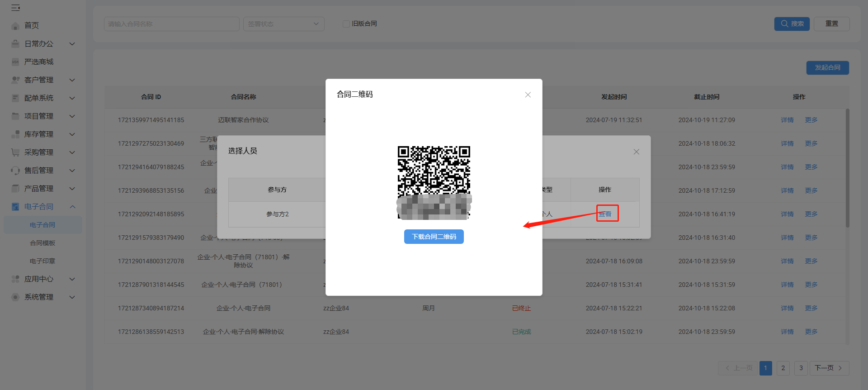Click contract name 迈联智家合作协议
Image resolution: width=868 pixels, height=390 pixels.
[x=243, y=120]
